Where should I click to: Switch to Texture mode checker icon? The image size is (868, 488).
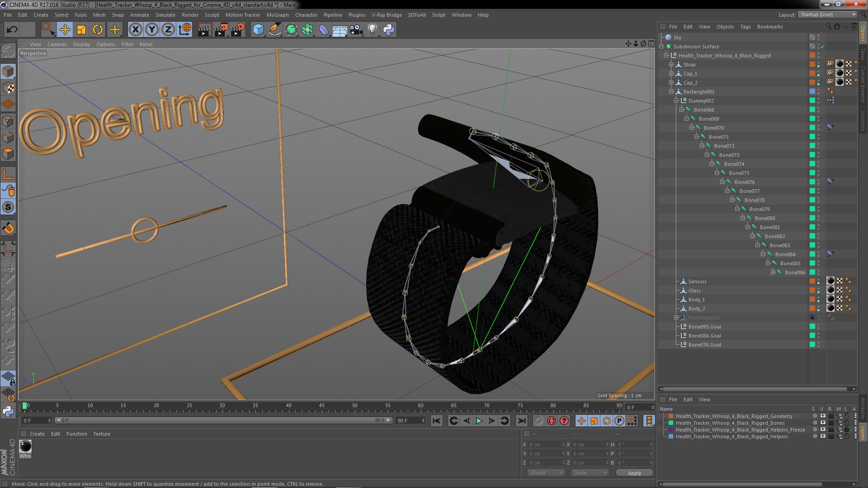pyautogui.click(x=8, y=88)
